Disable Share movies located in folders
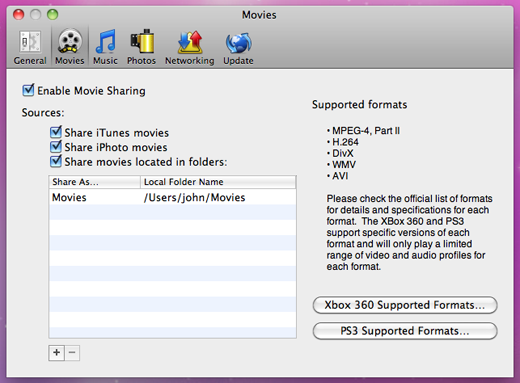The image size is (520, 383). 56,162
